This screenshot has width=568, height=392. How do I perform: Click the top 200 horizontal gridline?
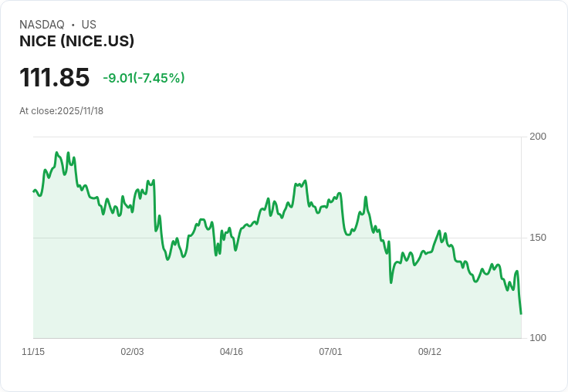[x=278, y=137]
